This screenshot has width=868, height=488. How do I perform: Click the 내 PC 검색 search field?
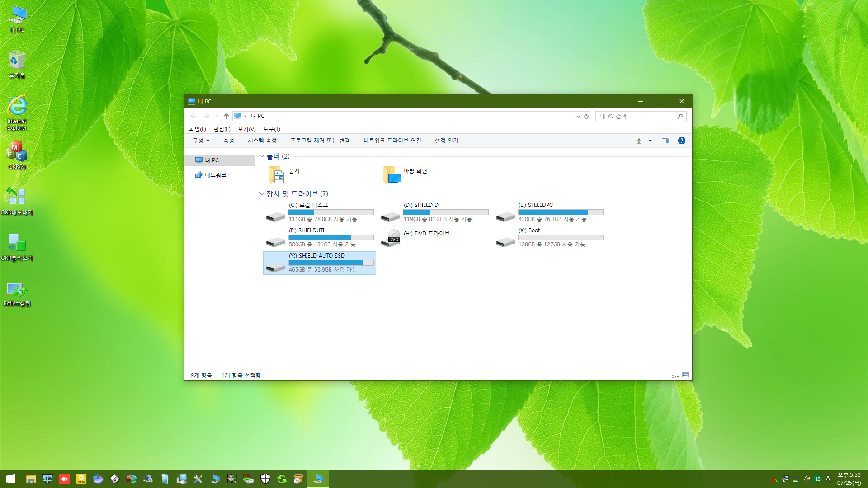(641, 116)
